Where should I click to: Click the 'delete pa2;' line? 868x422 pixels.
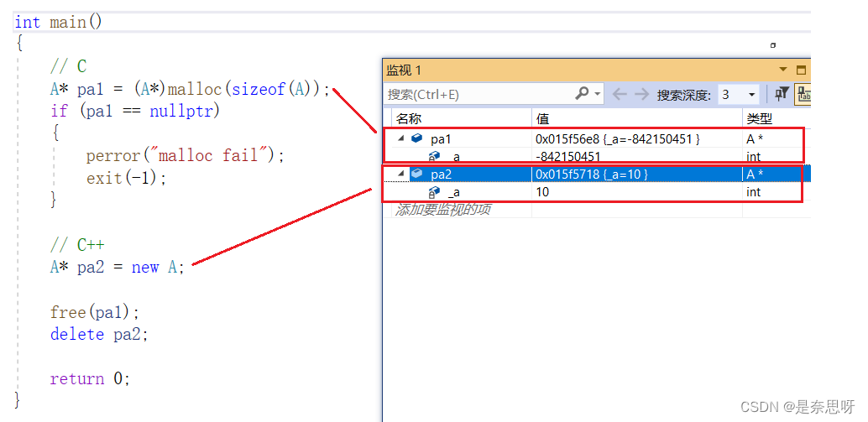click(x=99, y=334)
